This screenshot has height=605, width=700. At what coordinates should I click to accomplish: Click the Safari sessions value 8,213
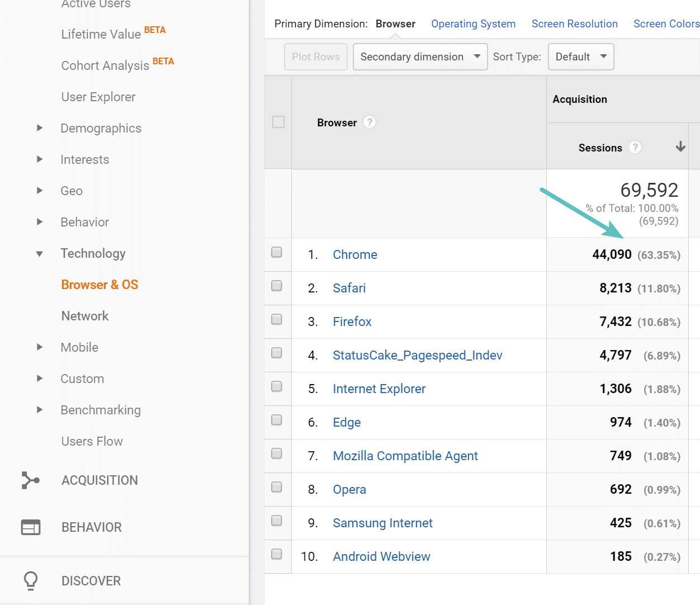[x=616, y=288]
